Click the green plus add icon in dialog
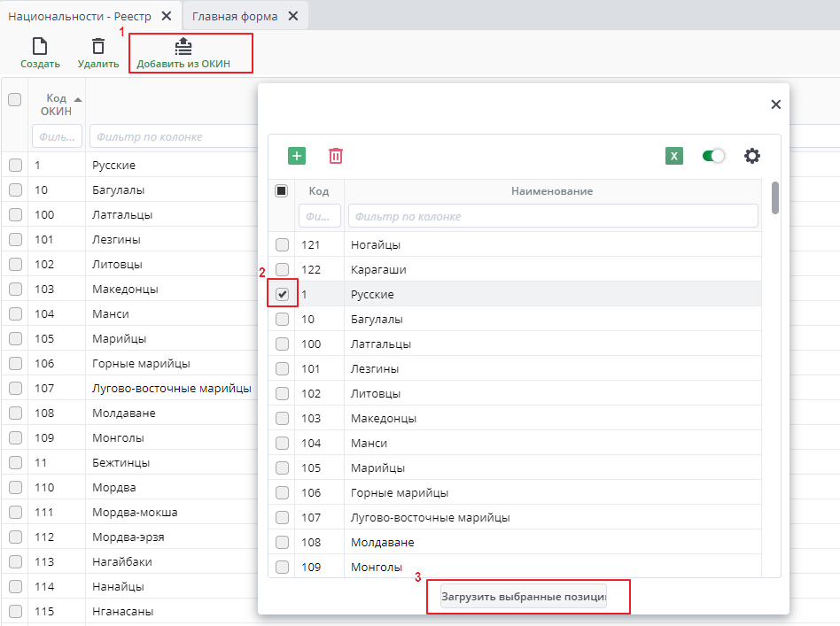 [x=296, y=156]
